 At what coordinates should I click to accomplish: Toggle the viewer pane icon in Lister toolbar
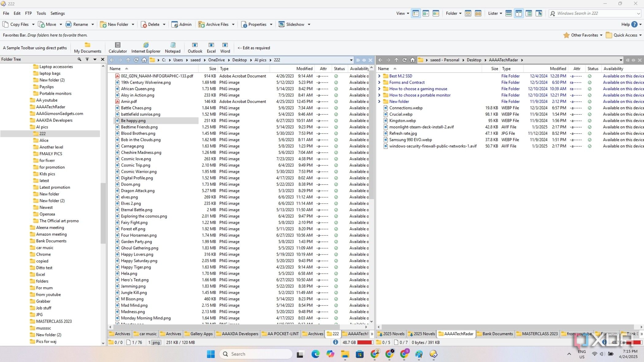click(539, 13)
